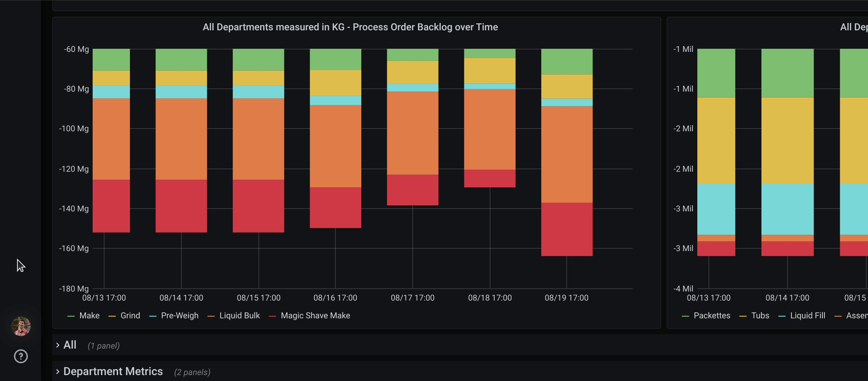The width and height of the screenshot is (868, 381).
Task: Toggle Liquid Bulk series visibility
Action: coord(239,316)
